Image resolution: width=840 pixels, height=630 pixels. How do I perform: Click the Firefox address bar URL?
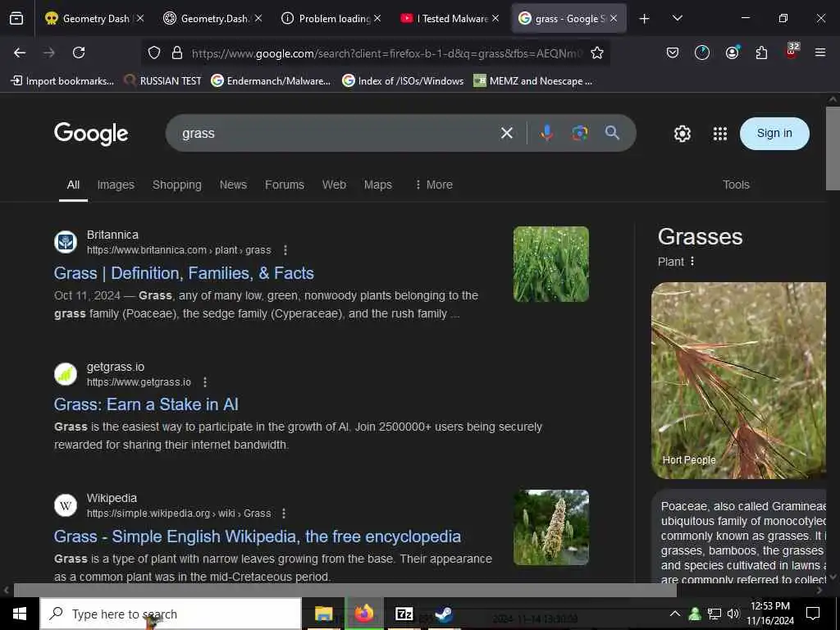point(386,53)
